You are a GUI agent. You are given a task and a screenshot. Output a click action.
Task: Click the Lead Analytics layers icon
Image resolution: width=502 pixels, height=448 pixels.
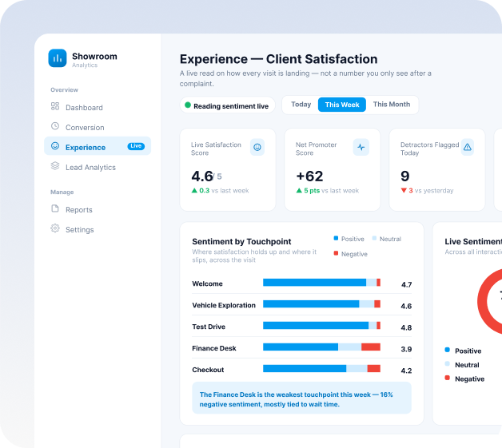tap(55, 165)
